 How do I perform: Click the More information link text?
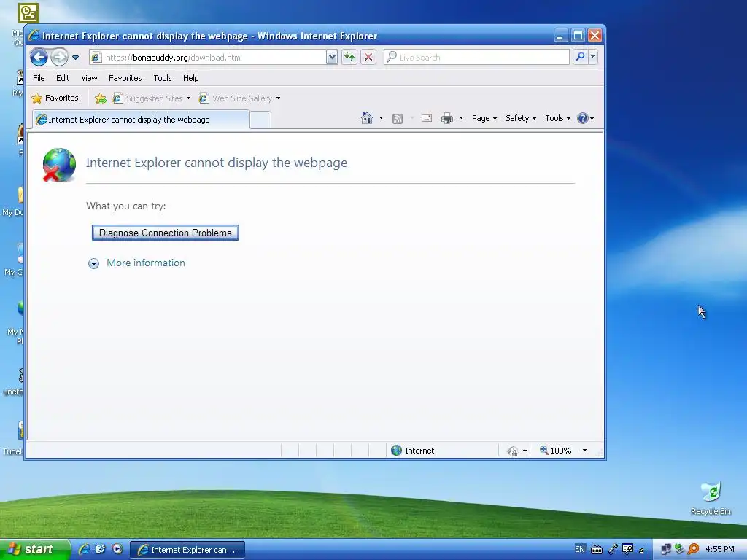click(146, 262)
